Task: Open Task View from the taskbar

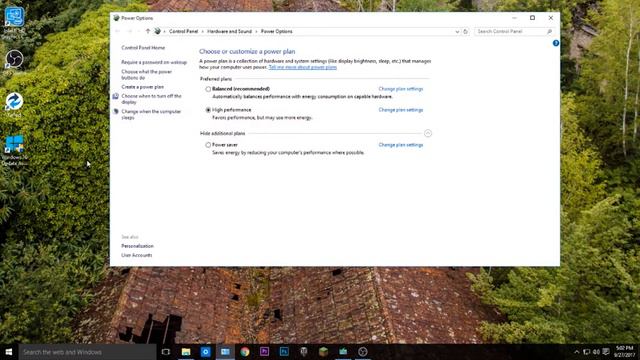Action: 166,351
